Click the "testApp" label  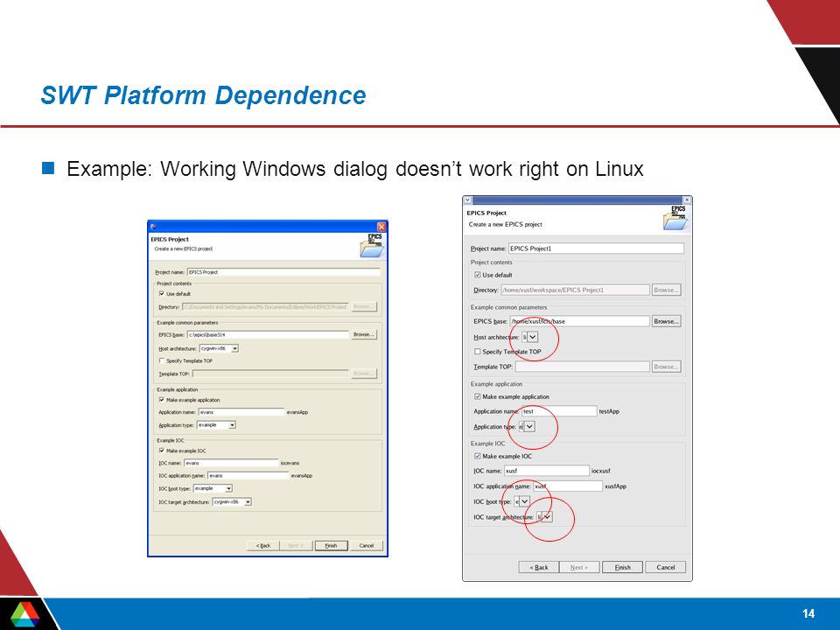[x=609, y=411]
